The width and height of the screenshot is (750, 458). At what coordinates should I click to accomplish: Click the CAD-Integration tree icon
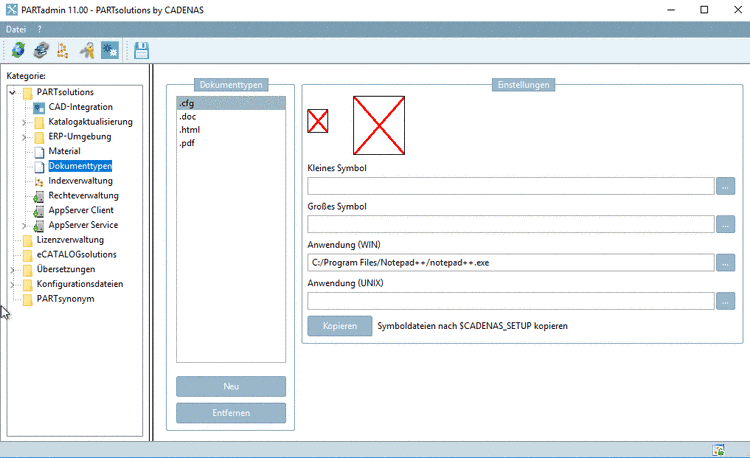(39, 108)
